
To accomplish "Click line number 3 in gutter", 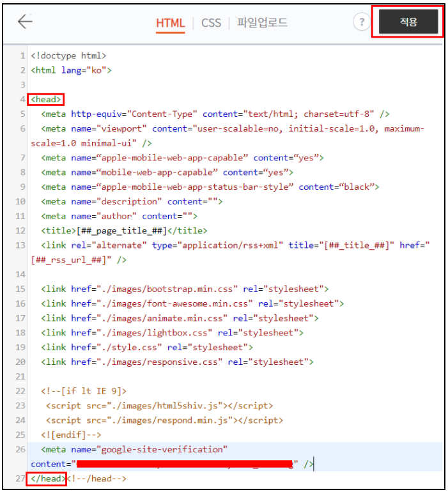I will tap(22, 85).
